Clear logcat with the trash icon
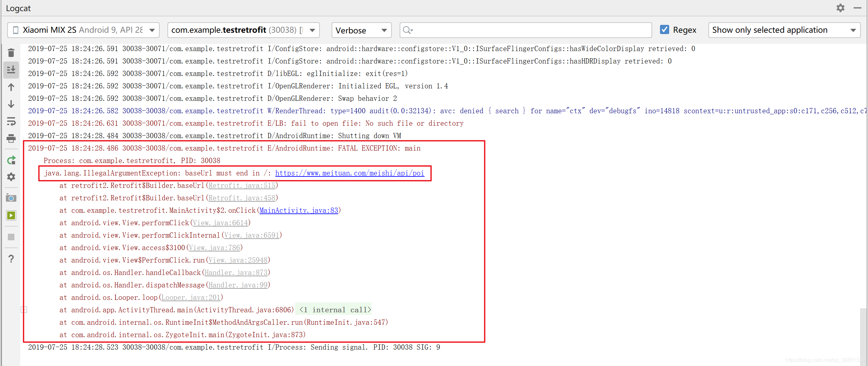The width and height of the screenshot is (868, 366). (11, 53)
